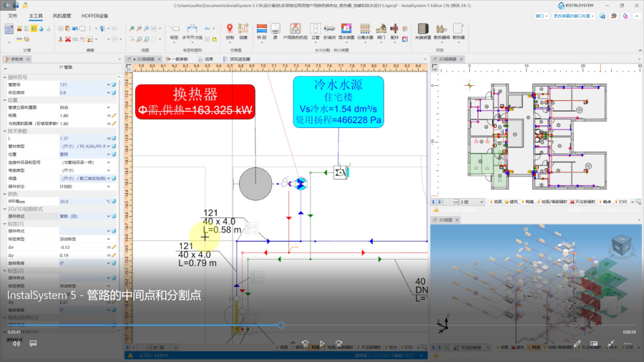
Task: Switch to the 结果 tab
Action: (206, 59)
